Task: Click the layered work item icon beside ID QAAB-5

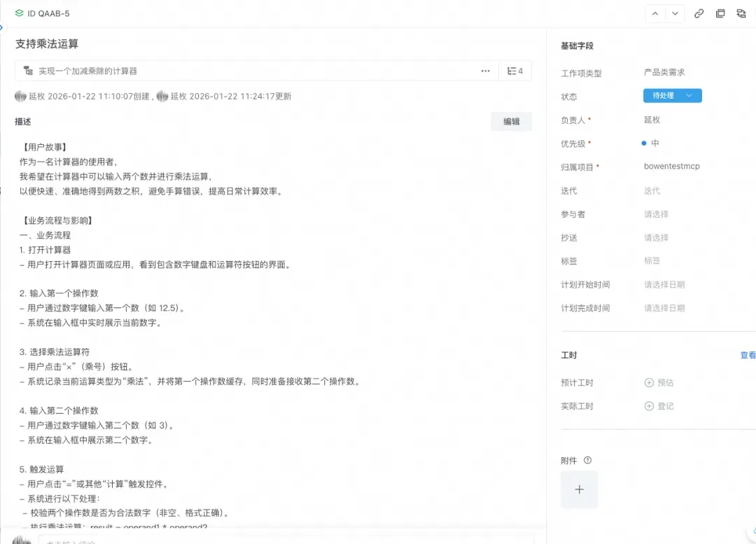Action: click(19, 13)
